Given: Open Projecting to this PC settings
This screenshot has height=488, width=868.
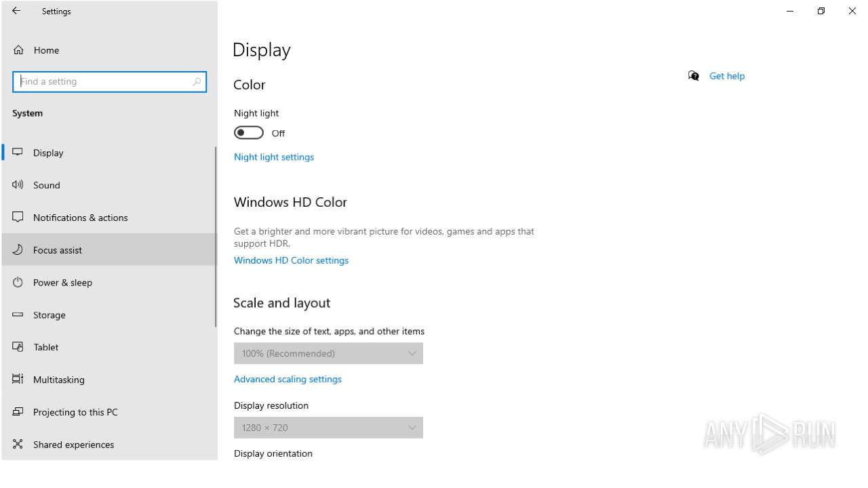Looking at the screenshot, I should click(x=108, y=412).
